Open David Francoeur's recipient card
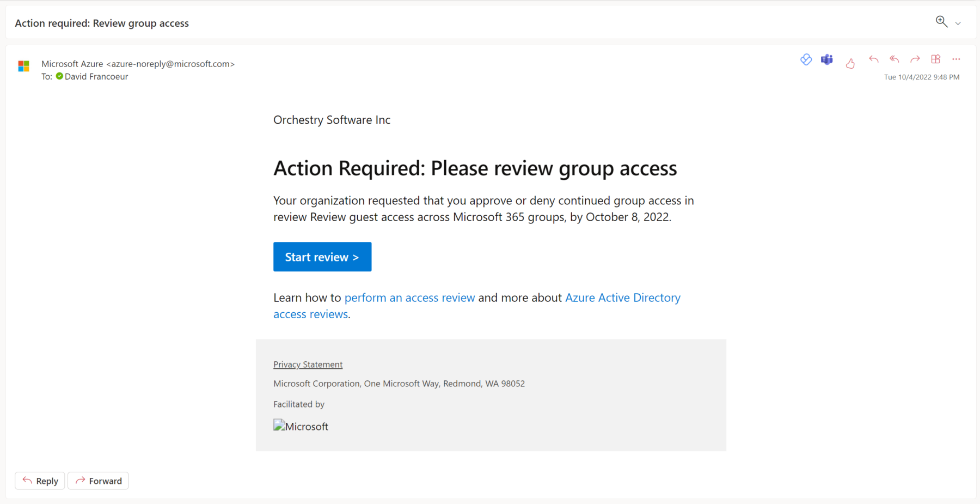Screen dimensions: 980x504 (x=96, y=76)
